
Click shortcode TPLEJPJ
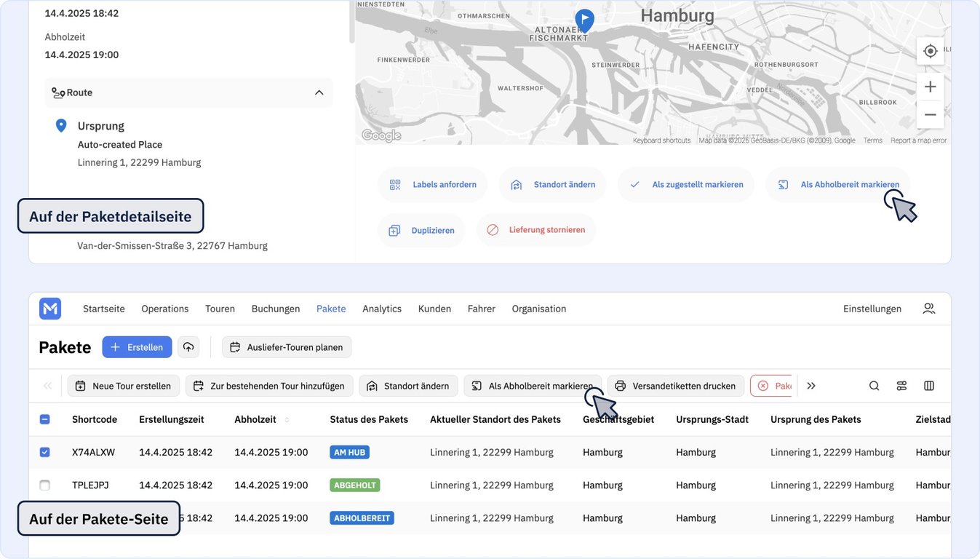coord(90,485)
